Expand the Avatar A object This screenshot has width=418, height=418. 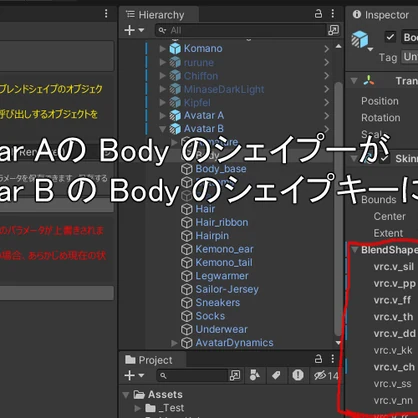click(x=162, y=116)
